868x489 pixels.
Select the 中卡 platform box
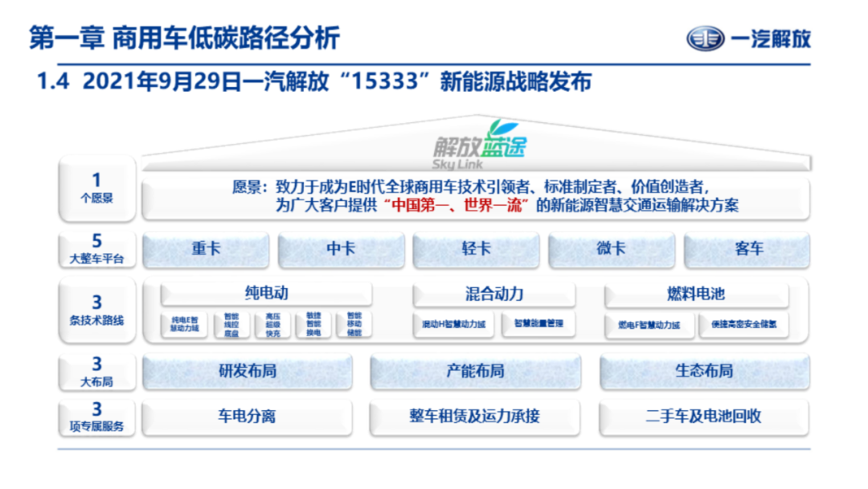click(x=341, y=250)
